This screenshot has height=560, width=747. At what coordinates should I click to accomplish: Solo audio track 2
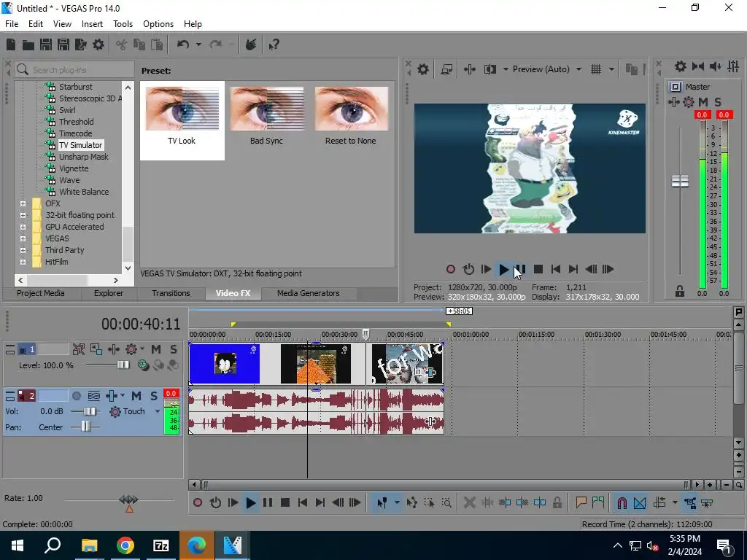click(153, 396)
